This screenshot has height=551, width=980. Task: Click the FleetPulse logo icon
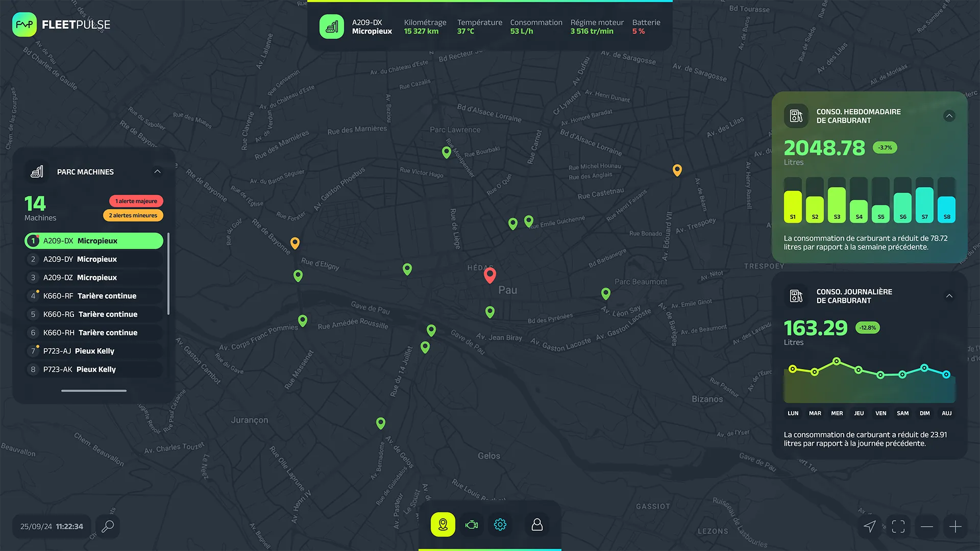pyautogui.click(x=24, y=24)
